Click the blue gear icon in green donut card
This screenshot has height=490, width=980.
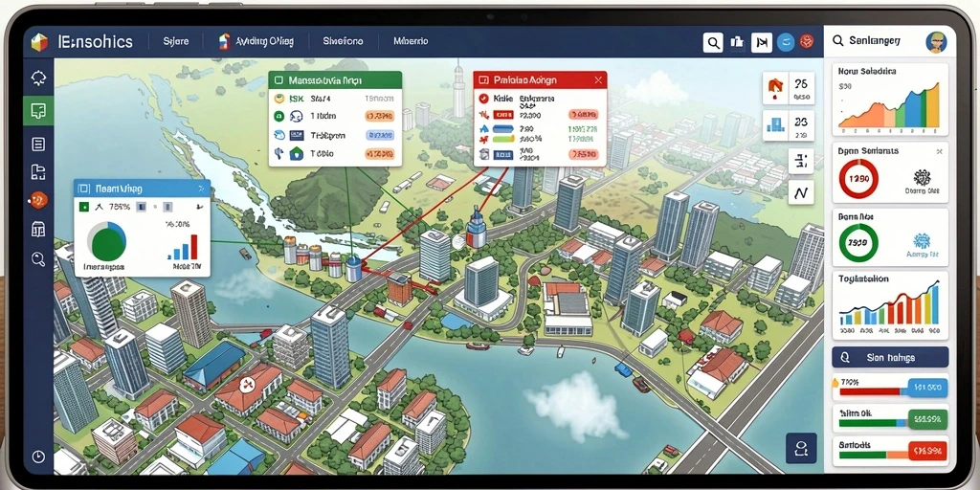click(x=922, y=241)
